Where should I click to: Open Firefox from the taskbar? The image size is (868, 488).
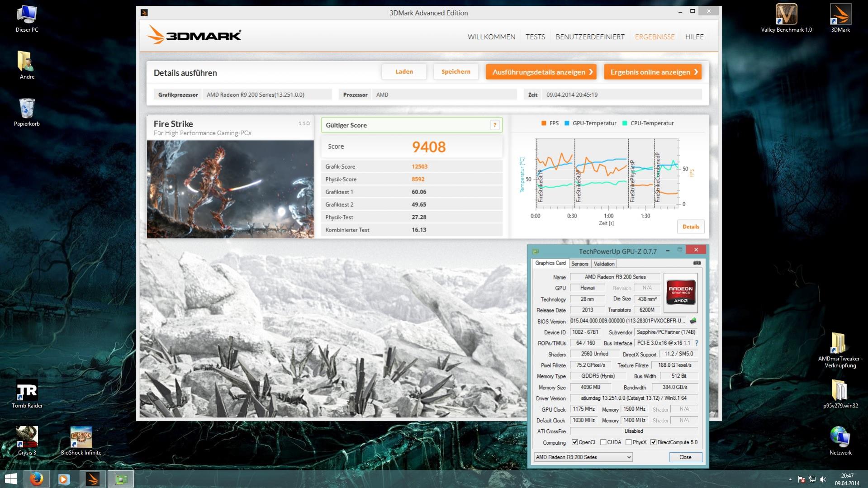[x=37, y=479]
